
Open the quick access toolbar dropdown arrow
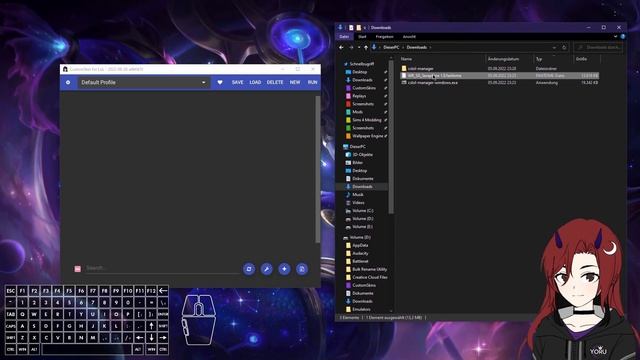click(x=365, y=28)
